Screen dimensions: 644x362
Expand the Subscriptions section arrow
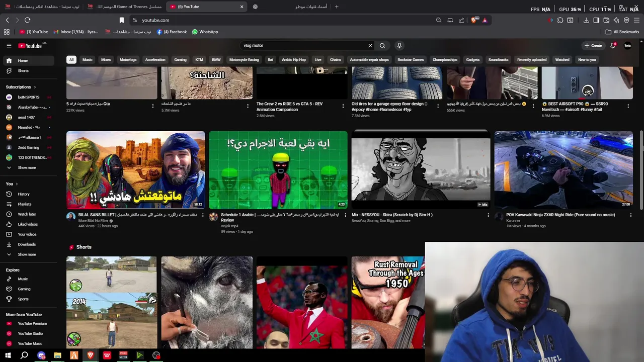pyautogui.click(x=34, y=87)
